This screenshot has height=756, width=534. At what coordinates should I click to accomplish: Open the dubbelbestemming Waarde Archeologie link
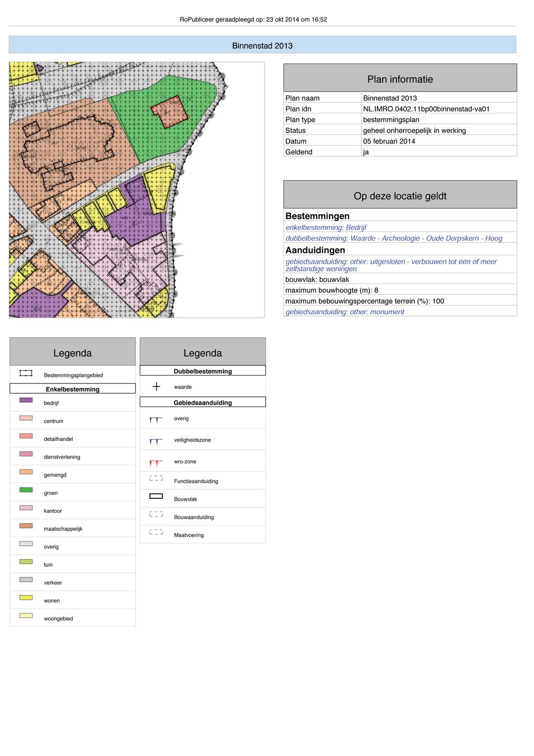point(394,238)
